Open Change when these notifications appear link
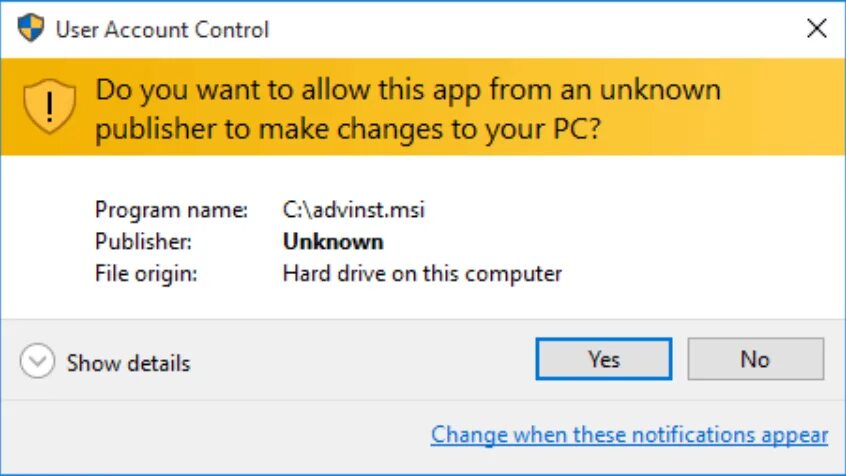Image resolution: width=846 pixels, height=476 pixels. [629, 435]
